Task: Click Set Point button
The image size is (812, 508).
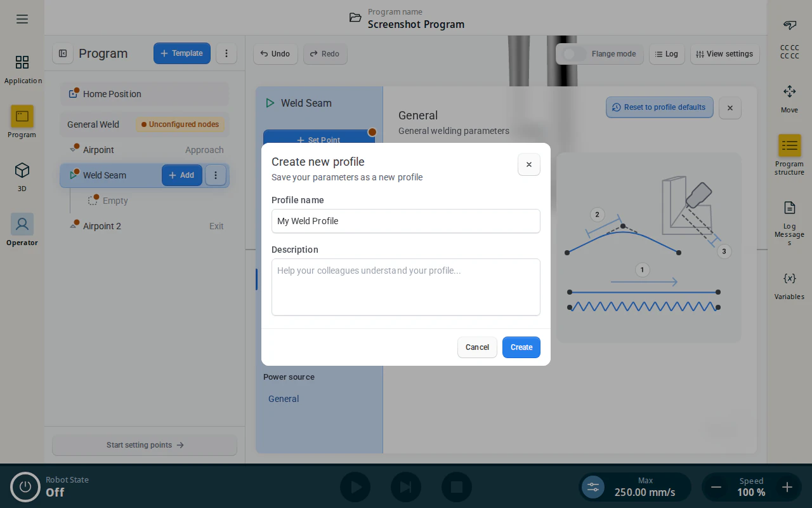Action: [x=319, y=139]
